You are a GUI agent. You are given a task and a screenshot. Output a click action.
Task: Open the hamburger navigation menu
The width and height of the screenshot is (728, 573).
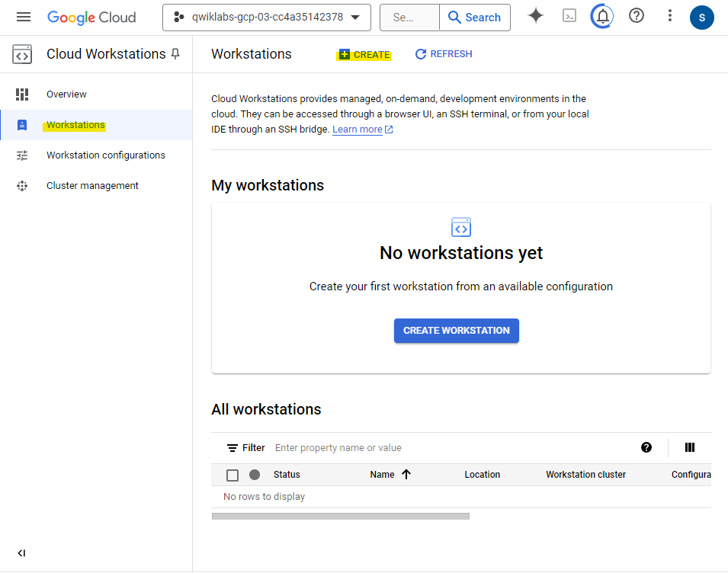23,18
